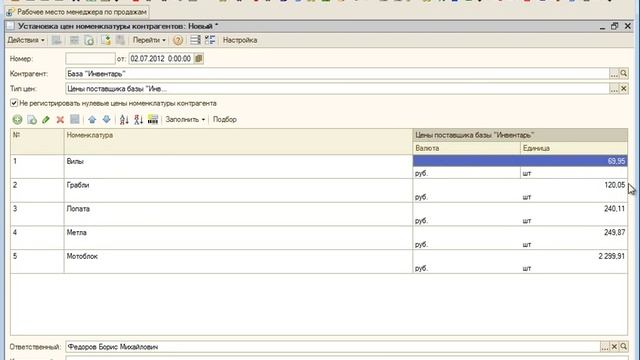640x360 pixels.
Task: Click ellipsis select button for Ответственный
Action: (604, 347)
